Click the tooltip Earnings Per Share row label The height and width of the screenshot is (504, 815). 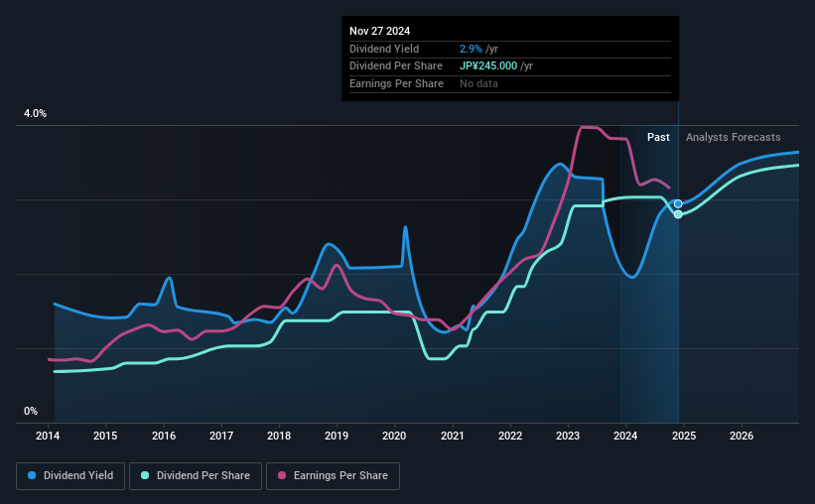pyautogui.click(x=397, y=83)
